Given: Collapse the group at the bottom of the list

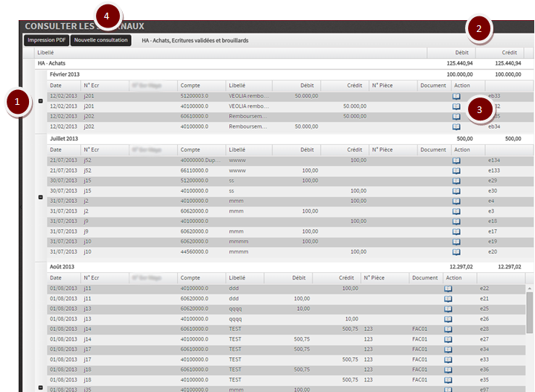Looking at the screenshot, I should [40, 388].
